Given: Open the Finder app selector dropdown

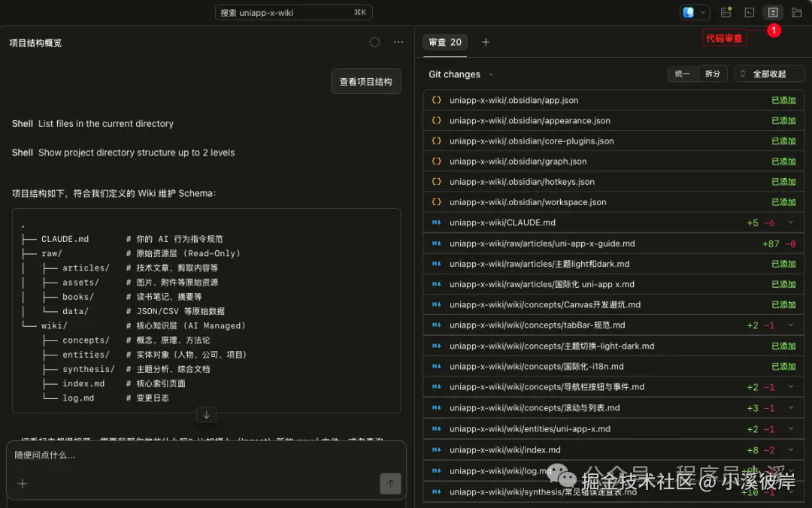Looking at the screenshot, I should [x=694, y=13].
